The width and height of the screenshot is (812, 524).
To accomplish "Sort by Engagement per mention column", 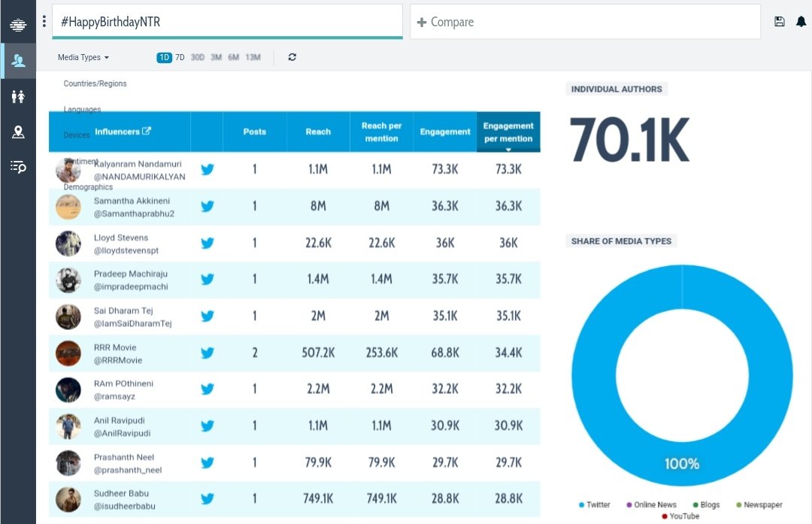I will [508, 132].
